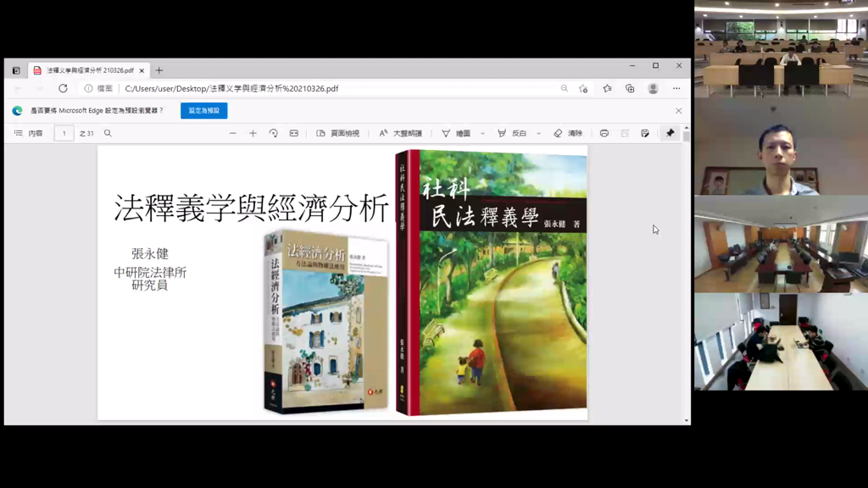Viewport: 868px width, 488px height.
Task: Zoom out the PDF
Action: tap(232, 133)
